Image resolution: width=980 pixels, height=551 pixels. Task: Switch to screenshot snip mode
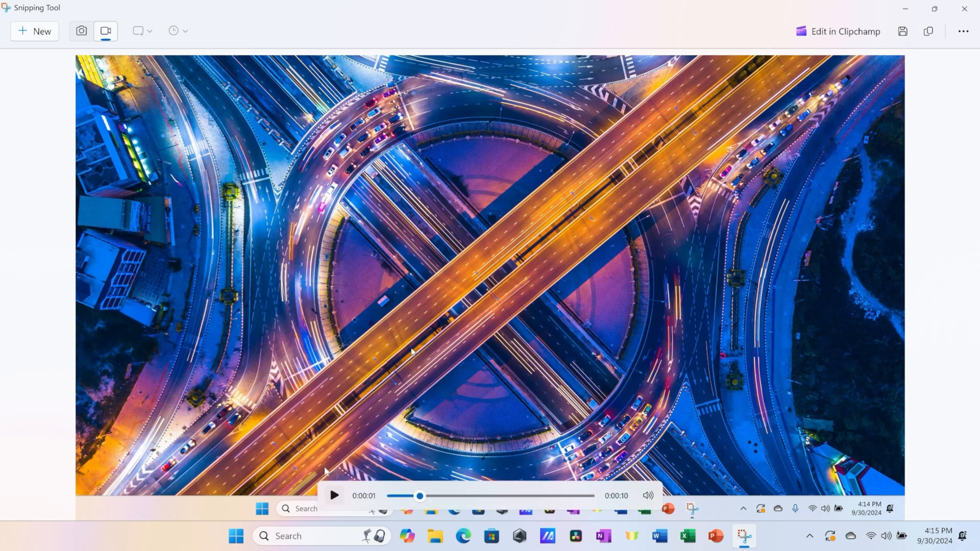(81, 31)
